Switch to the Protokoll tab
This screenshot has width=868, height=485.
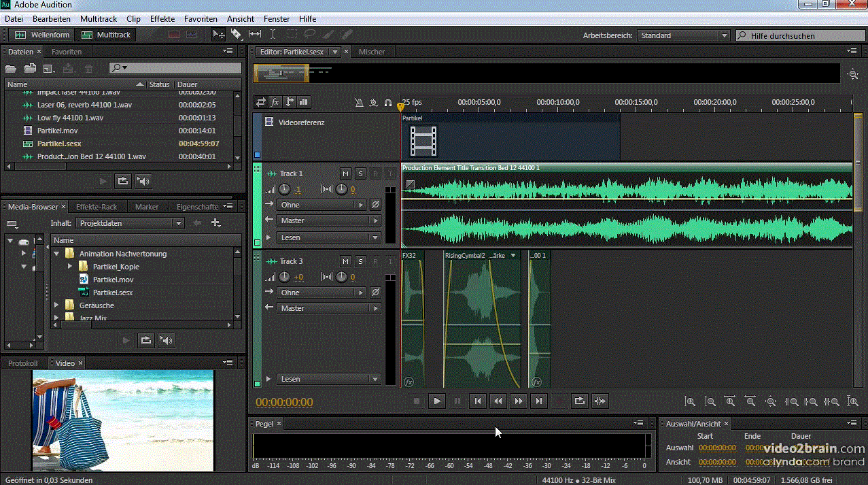tap(23, 363)
